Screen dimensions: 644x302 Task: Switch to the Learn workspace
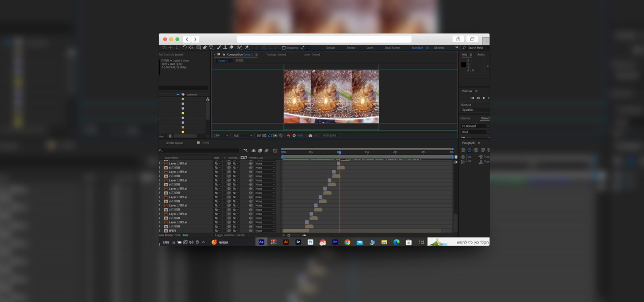point(370,48)
